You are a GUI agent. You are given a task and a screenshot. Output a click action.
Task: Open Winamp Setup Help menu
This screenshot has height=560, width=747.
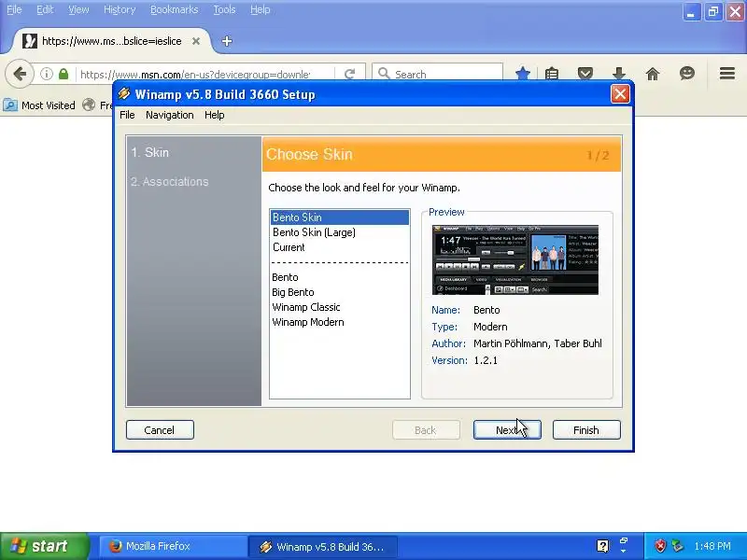[x=215, y=115]
